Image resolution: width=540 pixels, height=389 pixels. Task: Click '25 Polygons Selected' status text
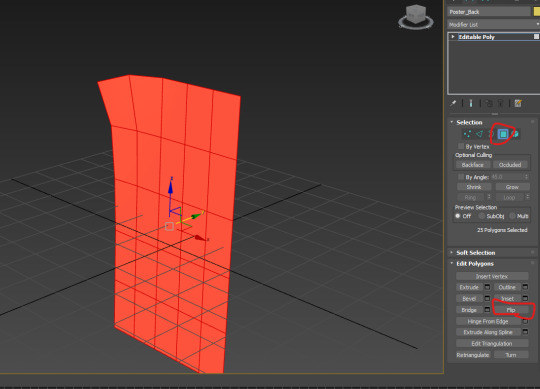click(502, 230)
